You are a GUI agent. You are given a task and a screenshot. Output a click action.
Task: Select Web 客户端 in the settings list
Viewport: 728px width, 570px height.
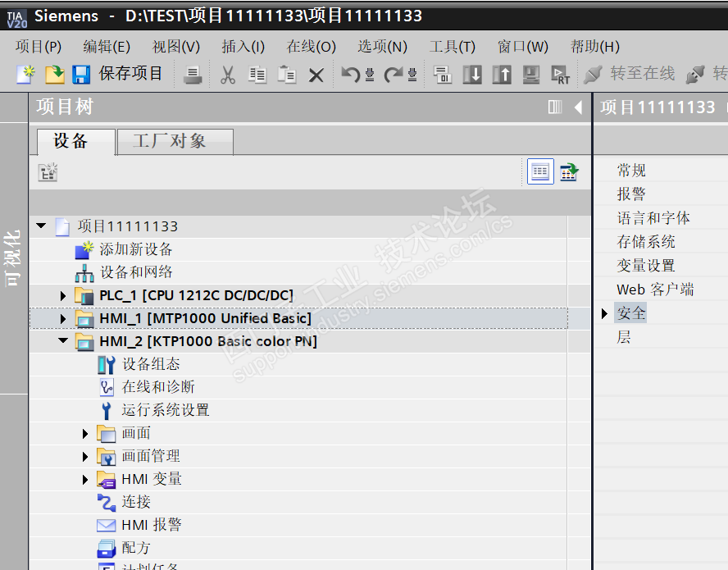[655, 290]
